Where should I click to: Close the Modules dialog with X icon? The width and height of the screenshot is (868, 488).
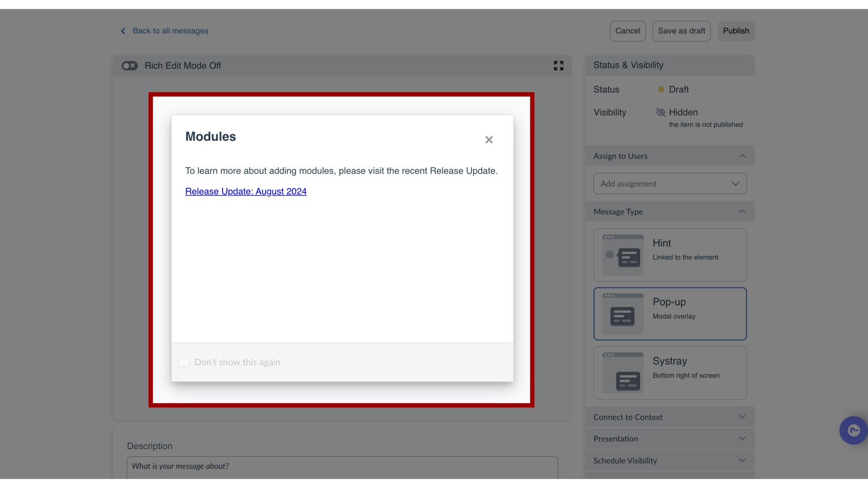click(x=489, y=140)
